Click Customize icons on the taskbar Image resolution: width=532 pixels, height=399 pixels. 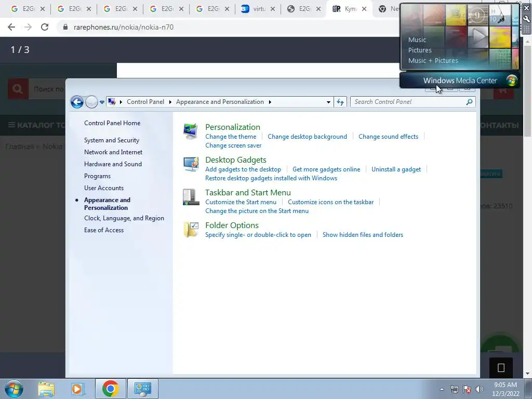(331, 202)
